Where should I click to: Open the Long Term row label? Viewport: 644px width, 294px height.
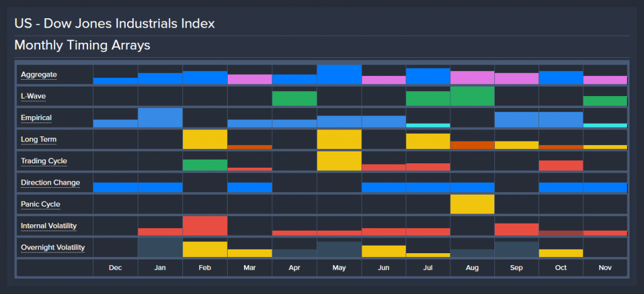38,139
